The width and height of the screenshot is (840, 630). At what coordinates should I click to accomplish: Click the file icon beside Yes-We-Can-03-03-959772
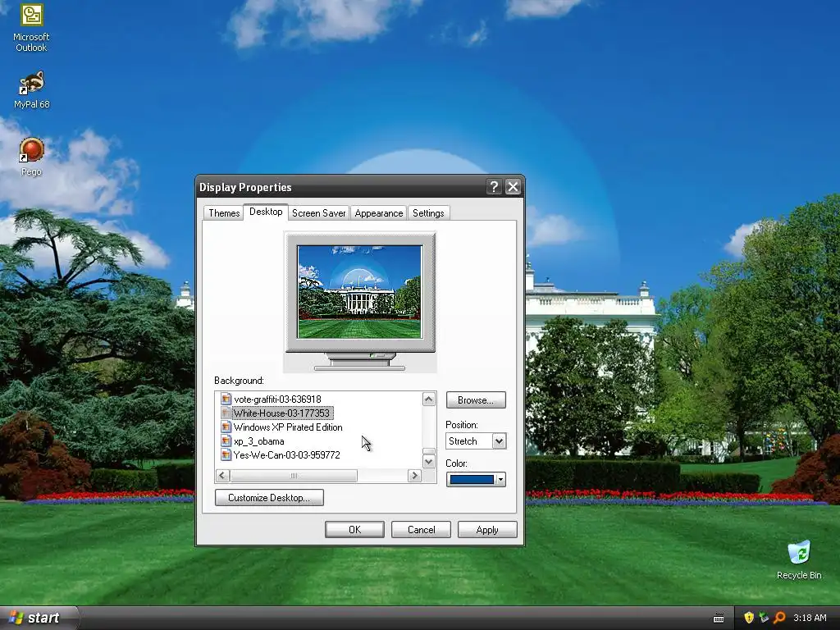226,454
